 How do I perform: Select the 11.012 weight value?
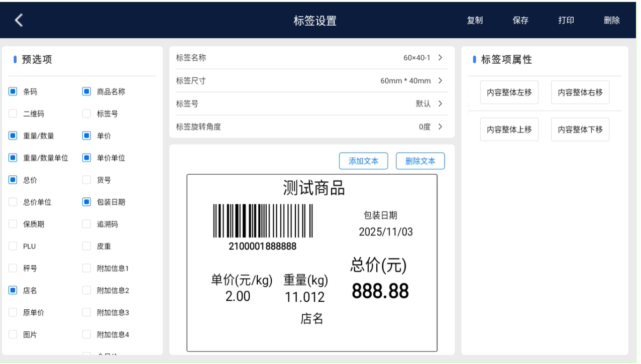305,297
